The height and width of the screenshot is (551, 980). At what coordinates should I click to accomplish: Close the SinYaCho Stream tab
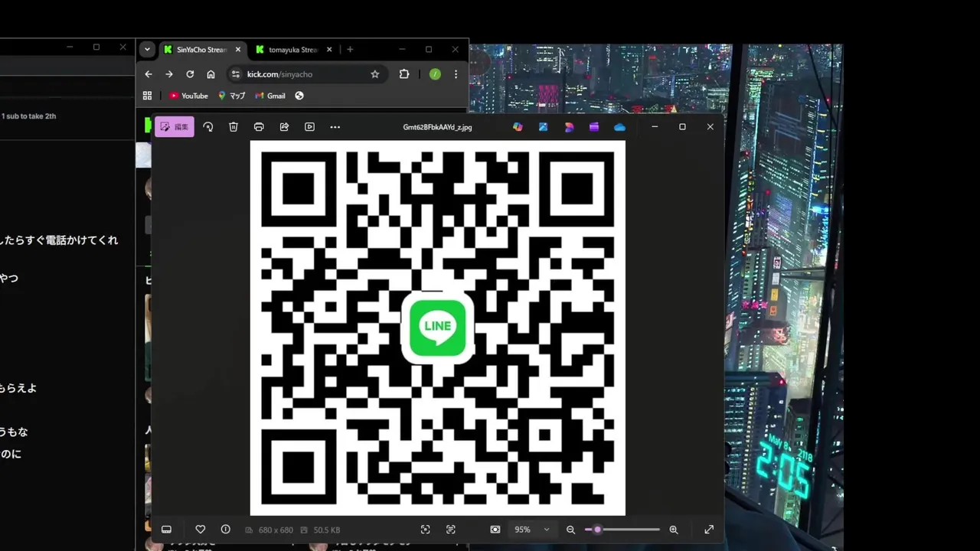238,50
